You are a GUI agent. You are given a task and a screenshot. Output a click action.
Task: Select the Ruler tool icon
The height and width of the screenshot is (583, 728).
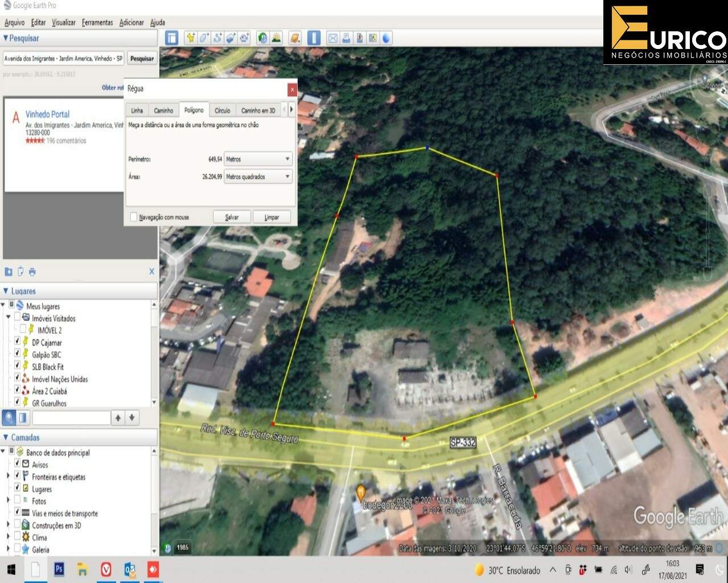314,38
